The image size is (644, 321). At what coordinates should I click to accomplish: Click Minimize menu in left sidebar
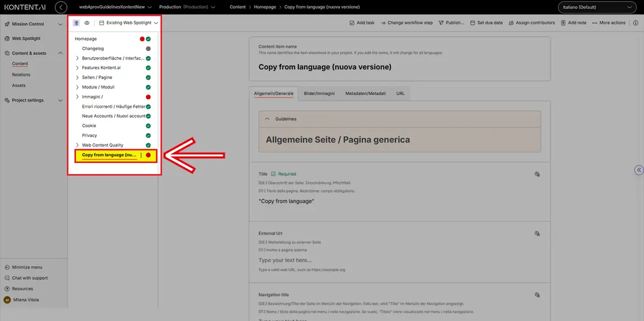click(27, 267)
